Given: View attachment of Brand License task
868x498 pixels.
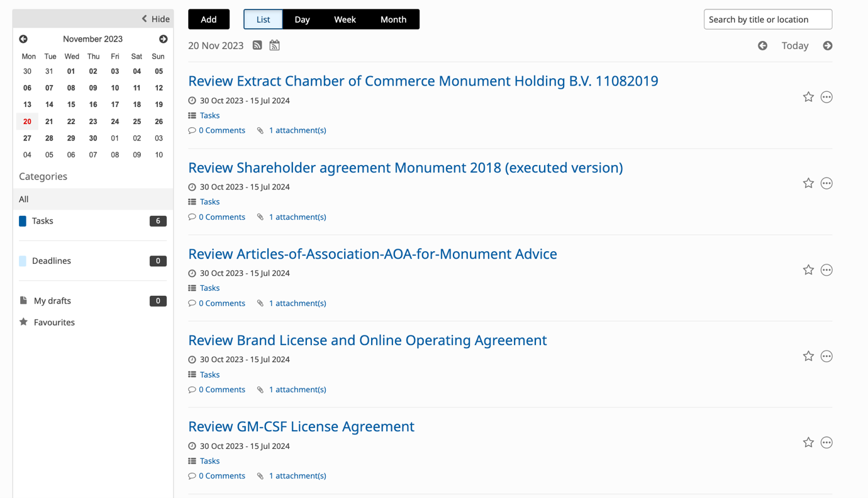Looking at the screenshot, I should pos(298,389).
